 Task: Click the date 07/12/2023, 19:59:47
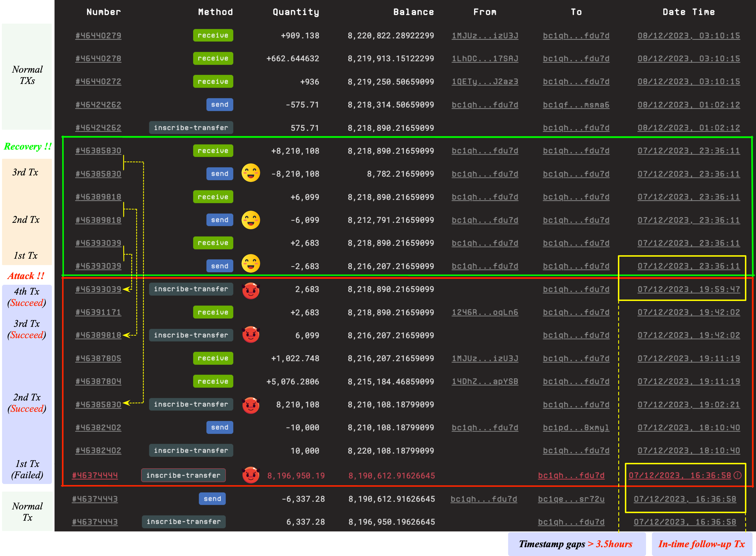click(688, 289)
